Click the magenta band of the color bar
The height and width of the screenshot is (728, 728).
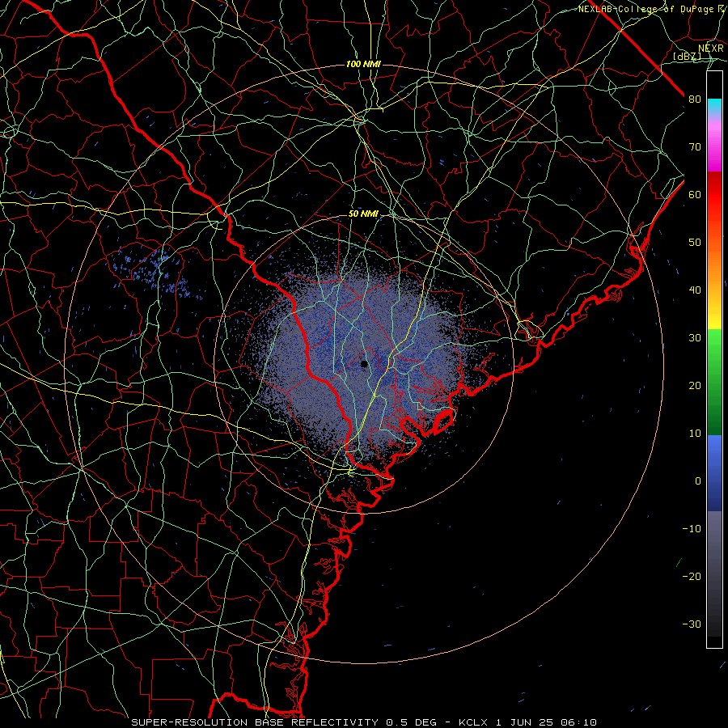[714, 146]
